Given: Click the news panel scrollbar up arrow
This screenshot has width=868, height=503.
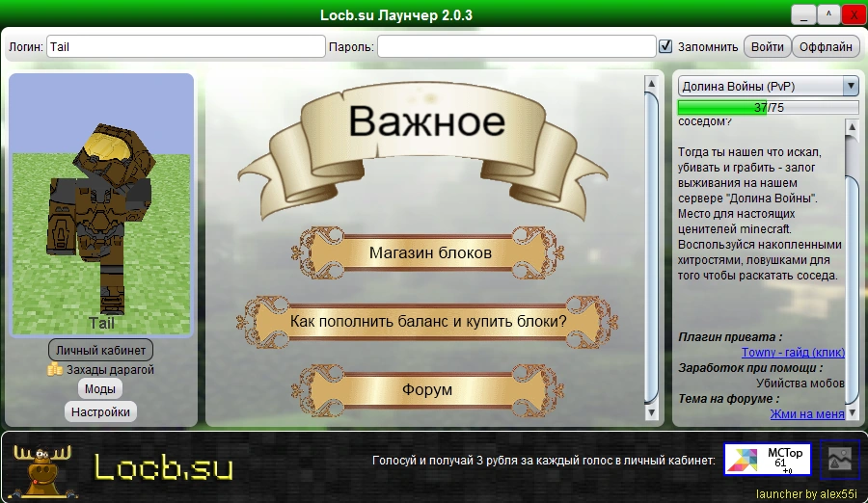Looking at the screenshot, I should (x=652, y=84).
